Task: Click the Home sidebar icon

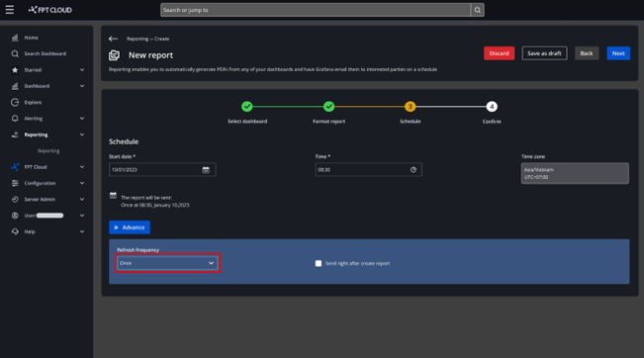Action: point(15,38)
